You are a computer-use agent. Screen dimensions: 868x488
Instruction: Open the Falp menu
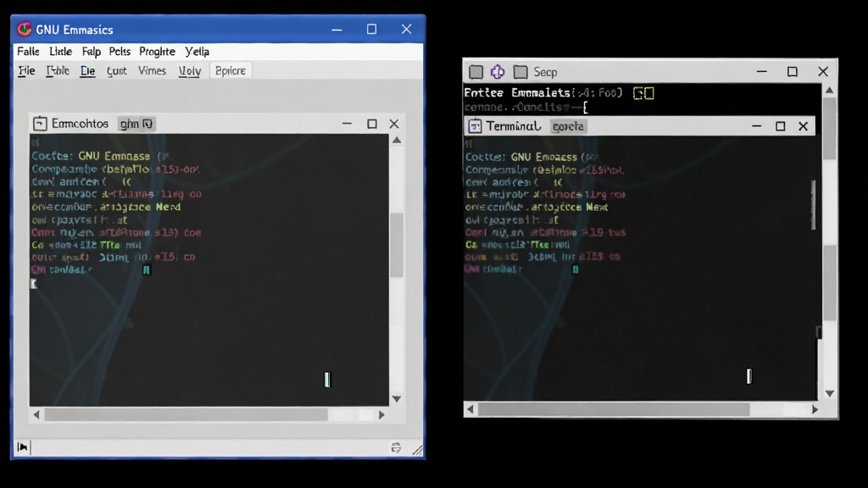coord(92,52)
